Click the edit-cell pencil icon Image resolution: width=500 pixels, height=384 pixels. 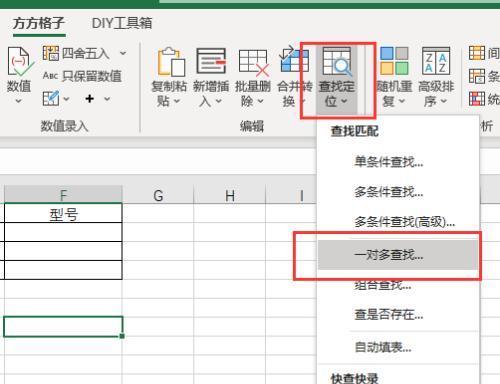(x=51, y=99)
